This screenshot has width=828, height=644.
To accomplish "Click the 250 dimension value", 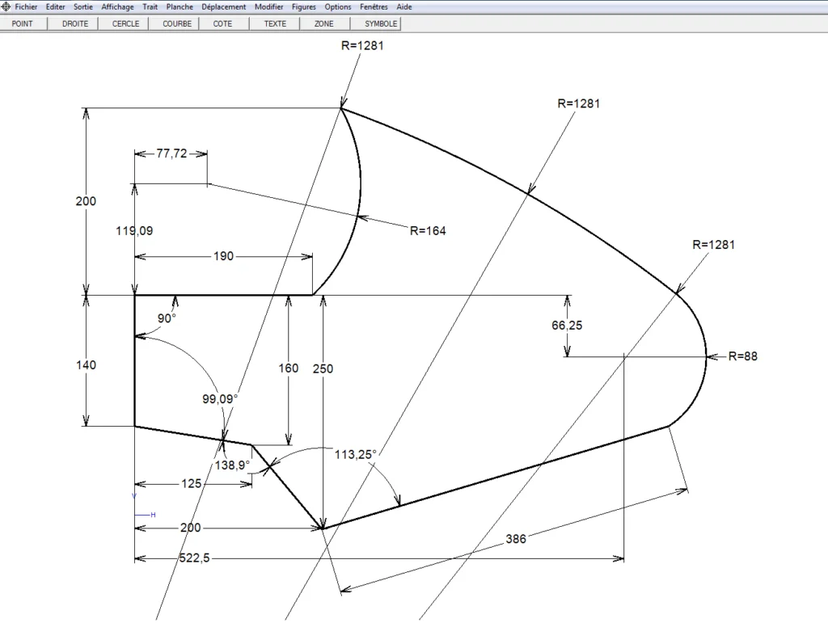I will pyautogui.click(x=323, y=368).
